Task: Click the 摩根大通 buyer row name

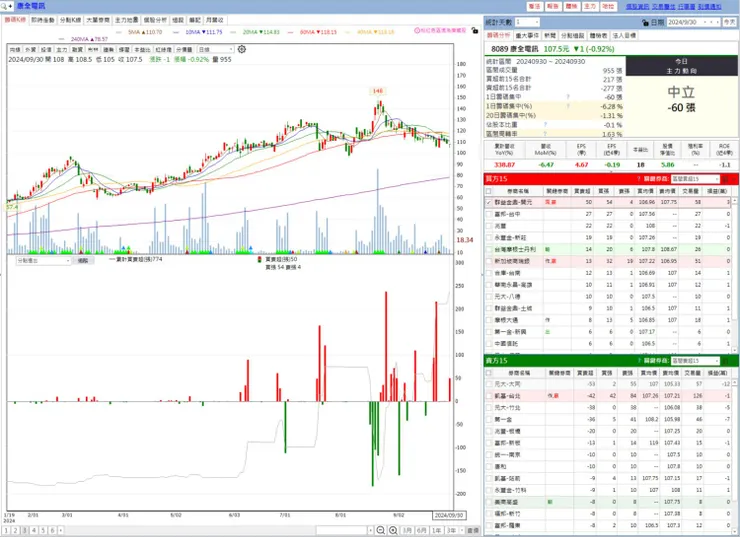Action: [x=506, y=320]
